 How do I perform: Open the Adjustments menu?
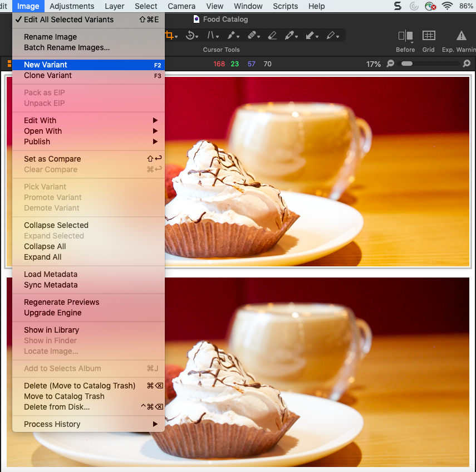tap(72, 6)
